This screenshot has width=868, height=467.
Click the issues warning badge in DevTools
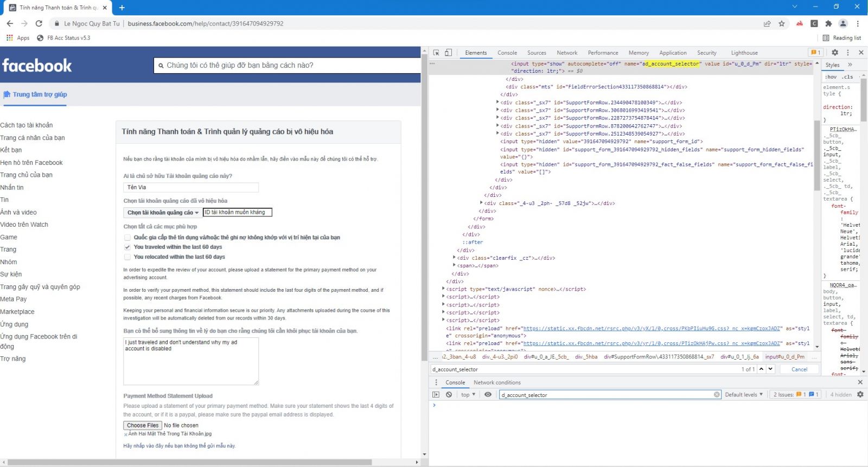tap(815, 53)
